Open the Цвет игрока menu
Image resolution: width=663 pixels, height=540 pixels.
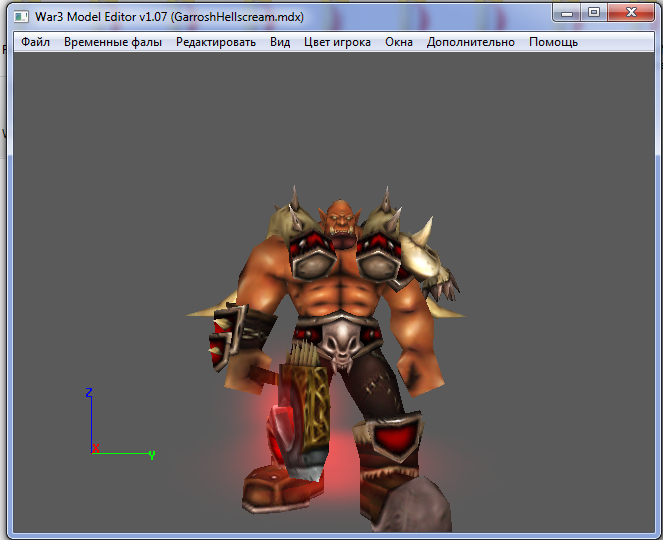click(337, 42)
